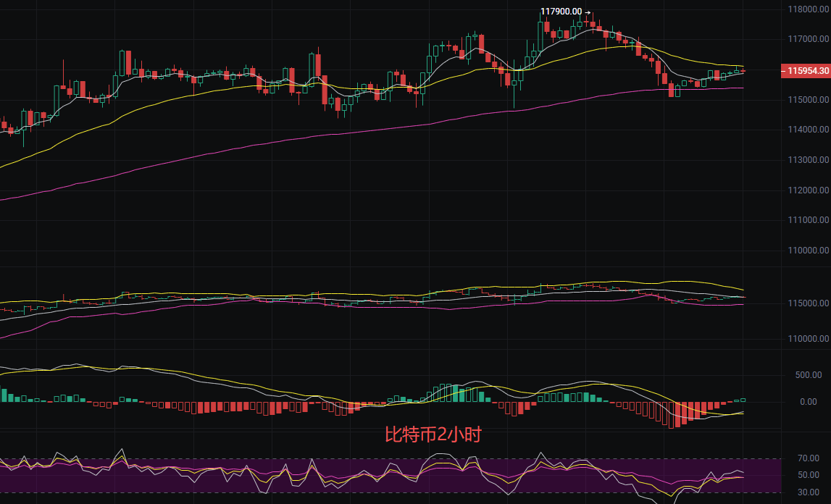Click the 0.00 MACD axis label

808,402
